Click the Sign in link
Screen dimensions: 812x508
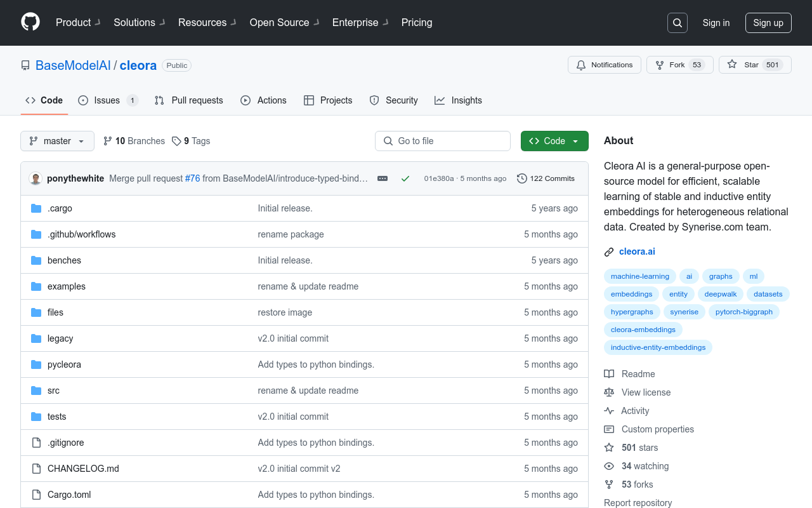tap(716, 23)
